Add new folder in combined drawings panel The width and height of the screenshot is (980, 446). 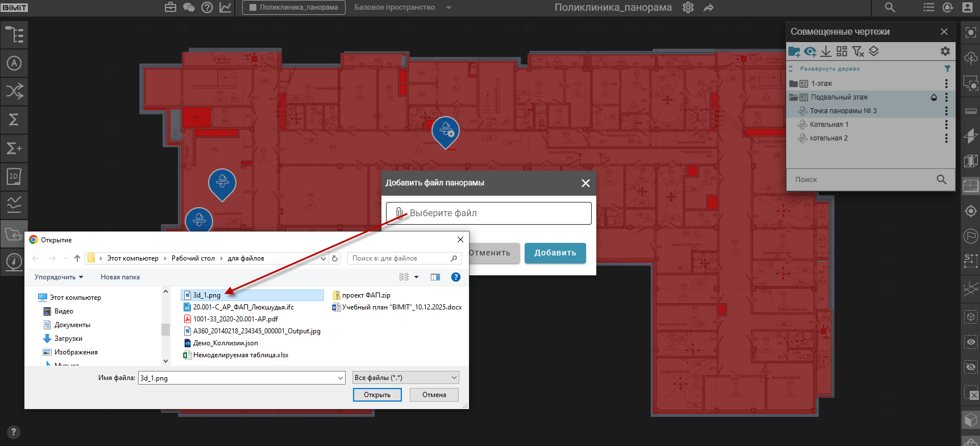pyautogui.click(x=794, y=52)
